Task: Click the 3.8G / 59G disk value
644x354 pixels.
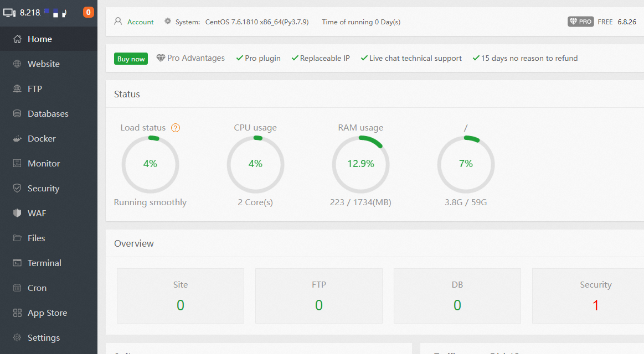Action: pyautogui.click(x=466, y=202)
